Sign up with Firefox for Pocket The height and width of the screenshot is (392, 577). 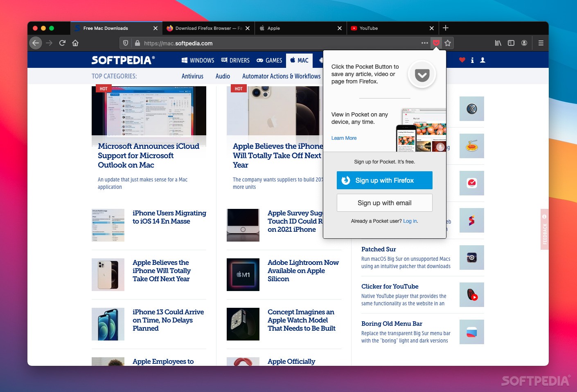click(384, 180)
